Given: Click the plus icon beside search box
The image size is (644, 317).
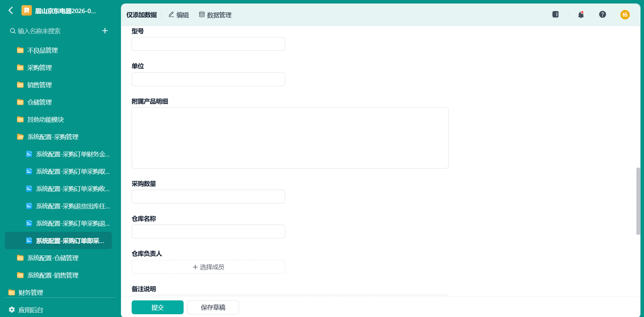Looking at the screenshot, I should tap(105, 31).
